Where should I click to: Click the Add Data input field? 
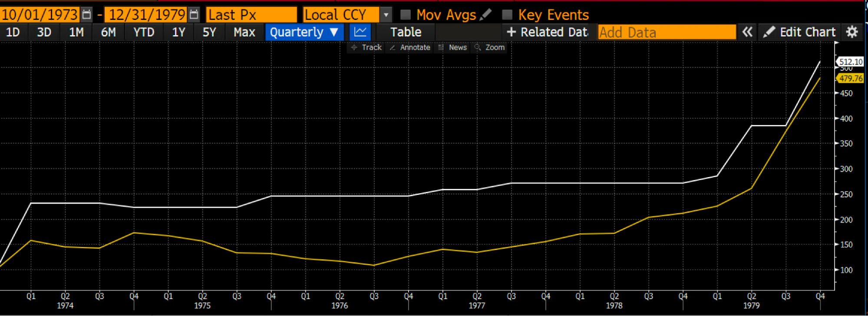(x=667, y=32)
